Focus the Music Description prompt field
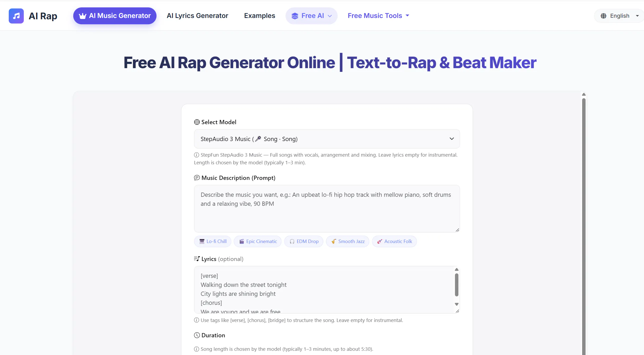 (x=327, y=209)
